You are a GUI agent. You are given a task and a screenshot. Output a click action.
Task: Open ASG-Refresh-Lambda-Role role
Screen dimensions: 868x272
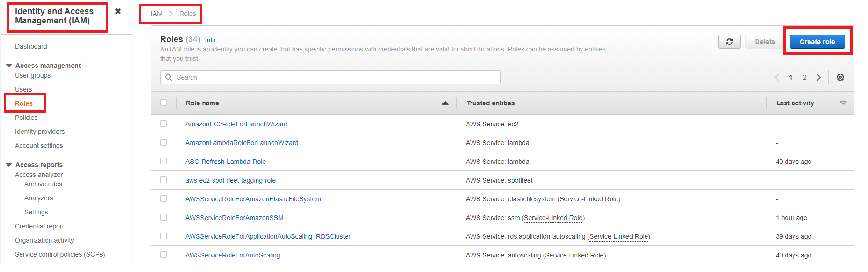(226, 162)
